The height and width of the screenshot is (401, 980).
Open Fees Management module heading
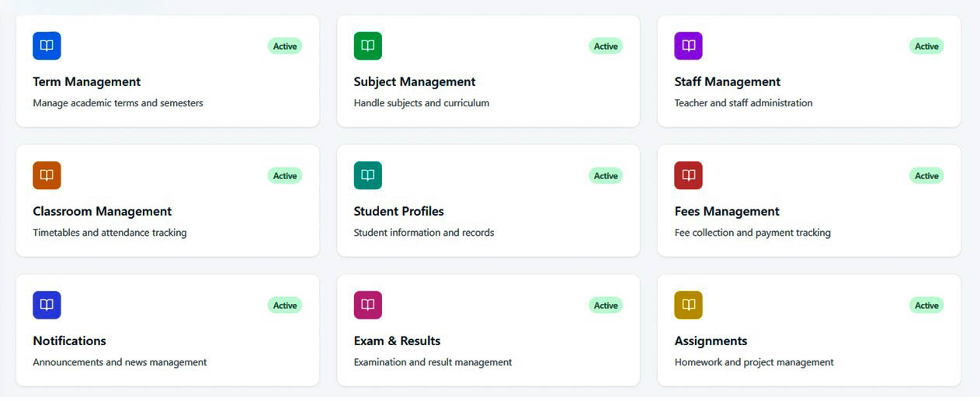tap(727, 212)
